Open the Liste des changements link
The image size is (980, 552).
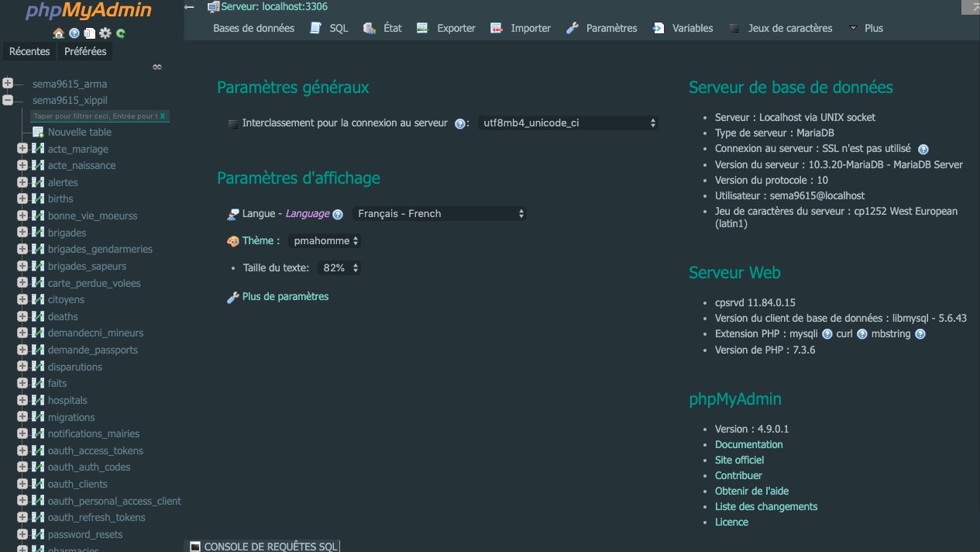766,506
